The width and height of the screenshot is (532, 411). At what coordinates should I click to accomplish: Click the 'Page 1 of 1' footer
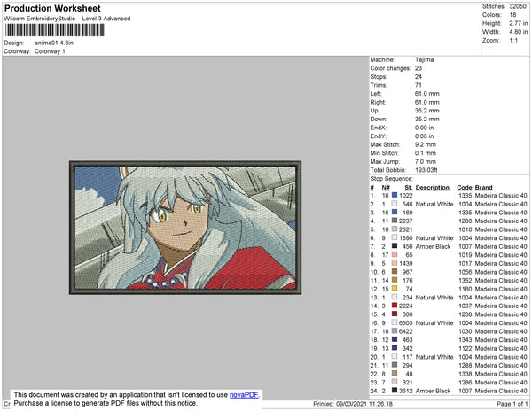(x=512, y=404)
